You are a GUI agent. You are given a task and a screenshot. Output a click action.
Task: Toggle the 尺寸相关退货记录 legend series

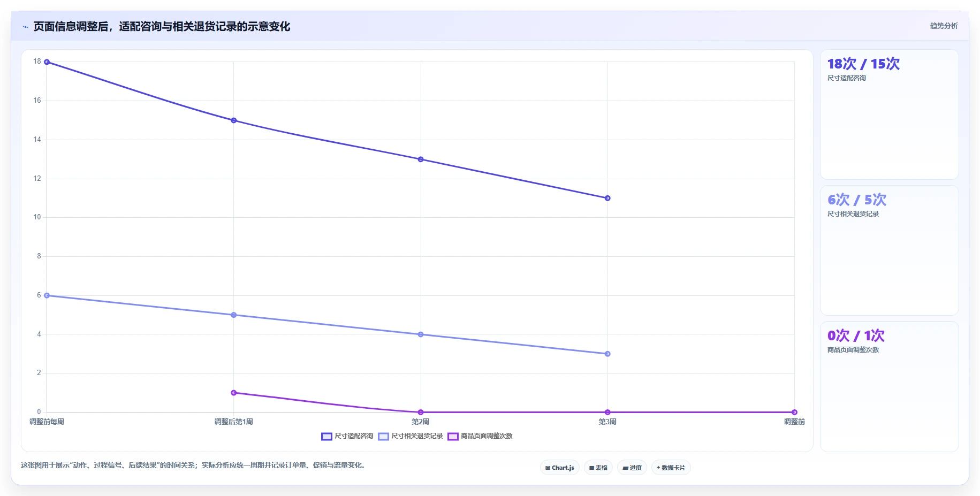(x=411, y=436)
